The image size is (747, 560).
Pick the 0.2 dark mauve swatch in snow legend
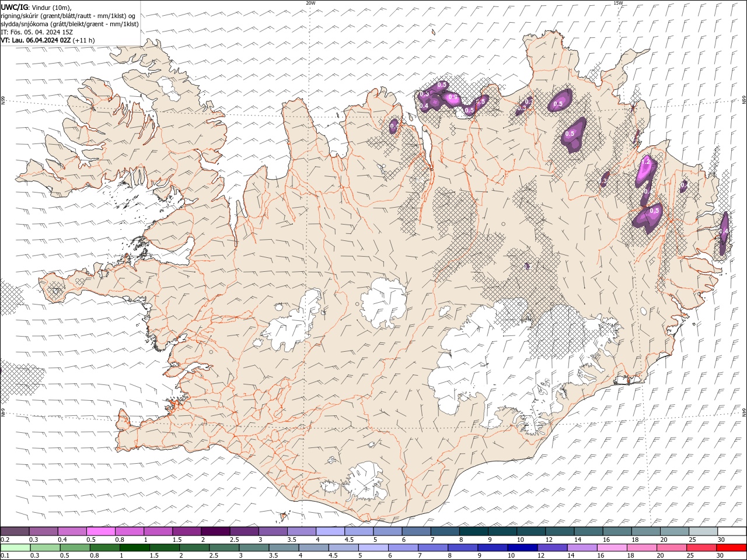[x=15, y=531]
